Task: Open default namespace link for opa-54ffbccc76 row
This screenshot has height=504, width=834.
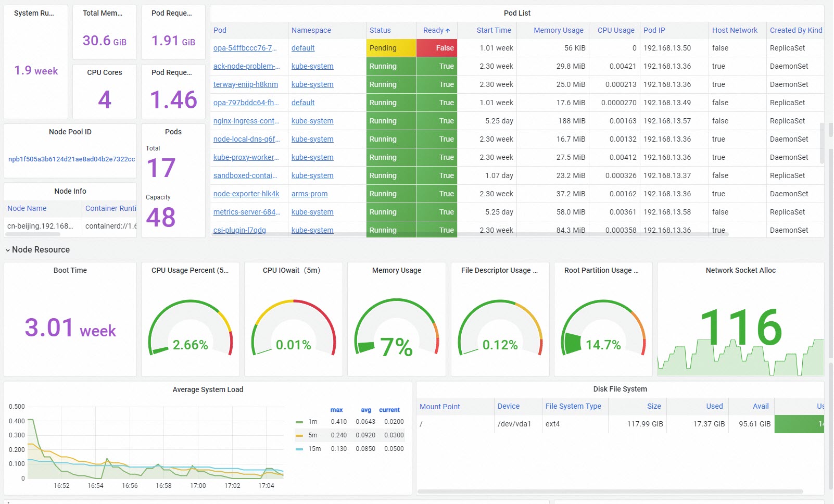Action: 303,48
